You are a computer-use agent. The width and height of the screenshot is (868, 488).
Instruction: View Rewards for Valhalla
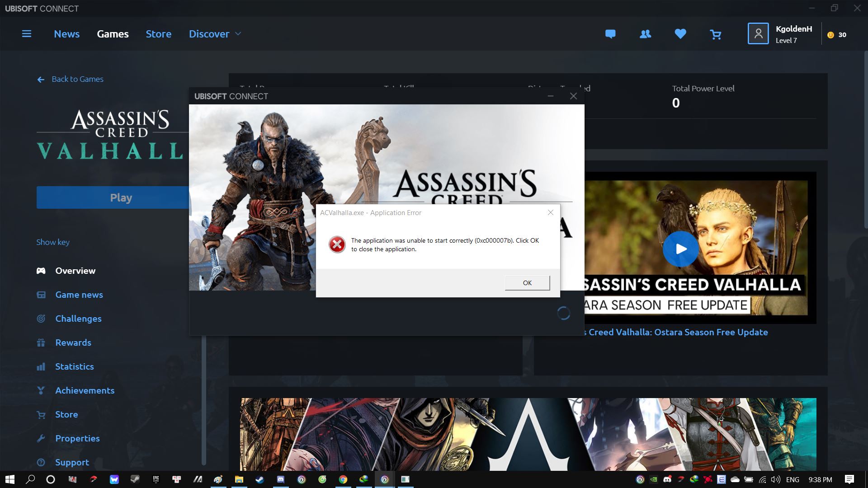[73, 343]
